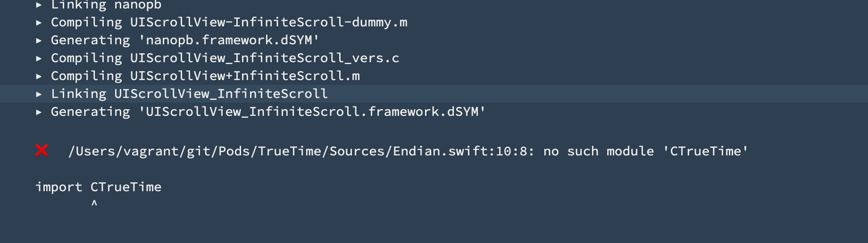
Task: Select 'Linking UIScrollView_InfiniteScroll' highlighted row text
Action: click(x=189, y=94)
